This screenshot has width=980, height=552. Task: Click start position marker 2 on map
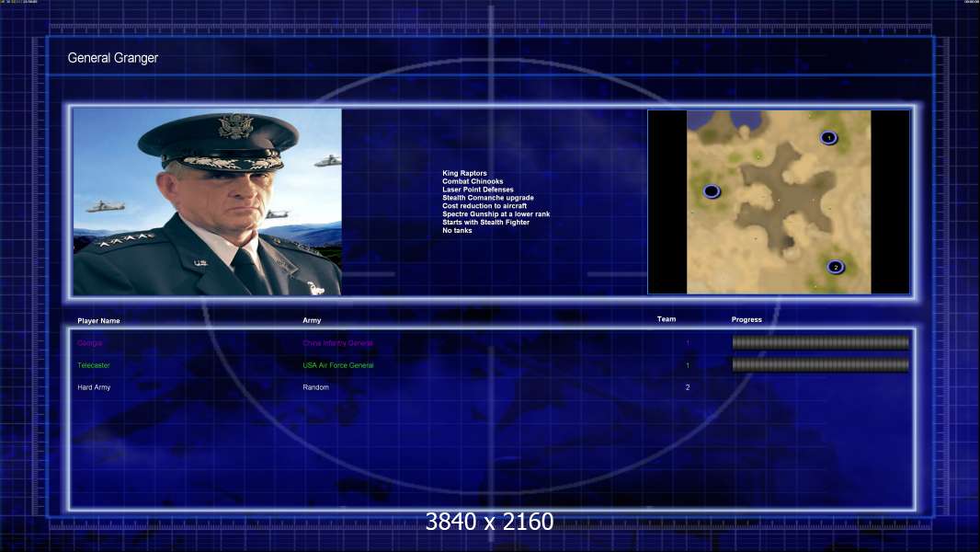(x=836, y=268)
